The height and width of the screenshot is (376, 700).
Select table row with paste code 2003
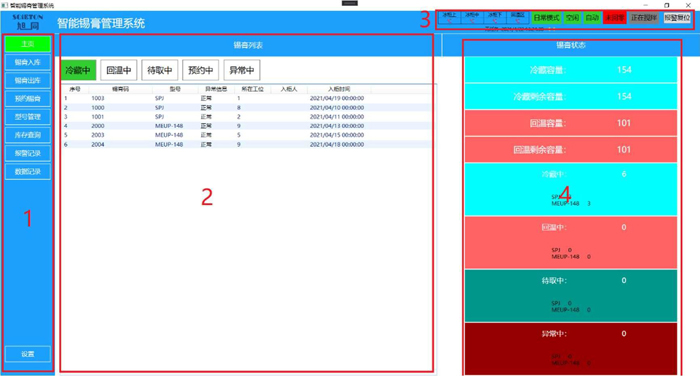(246, 135)
